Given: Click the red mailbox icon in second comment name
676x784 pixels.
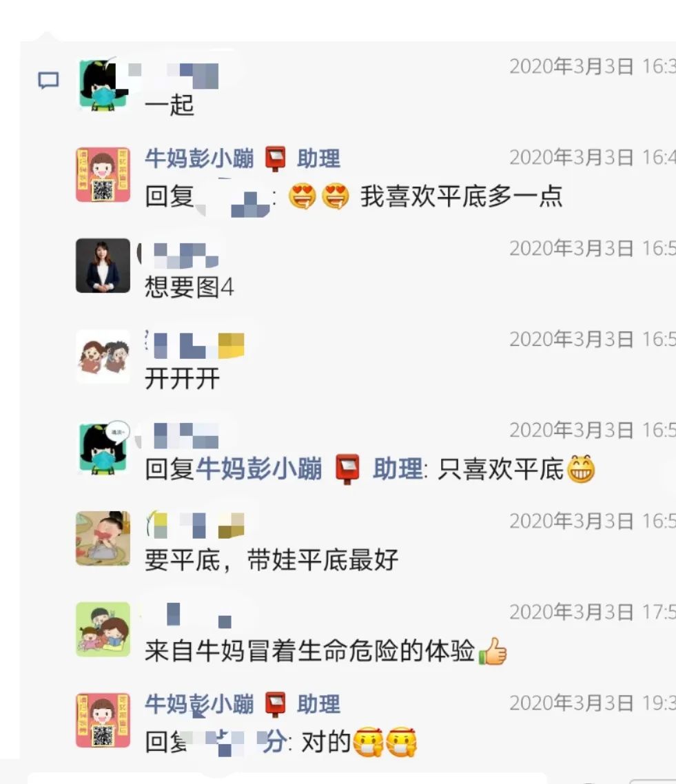Looking at the screenshot, I should (275, 159).
